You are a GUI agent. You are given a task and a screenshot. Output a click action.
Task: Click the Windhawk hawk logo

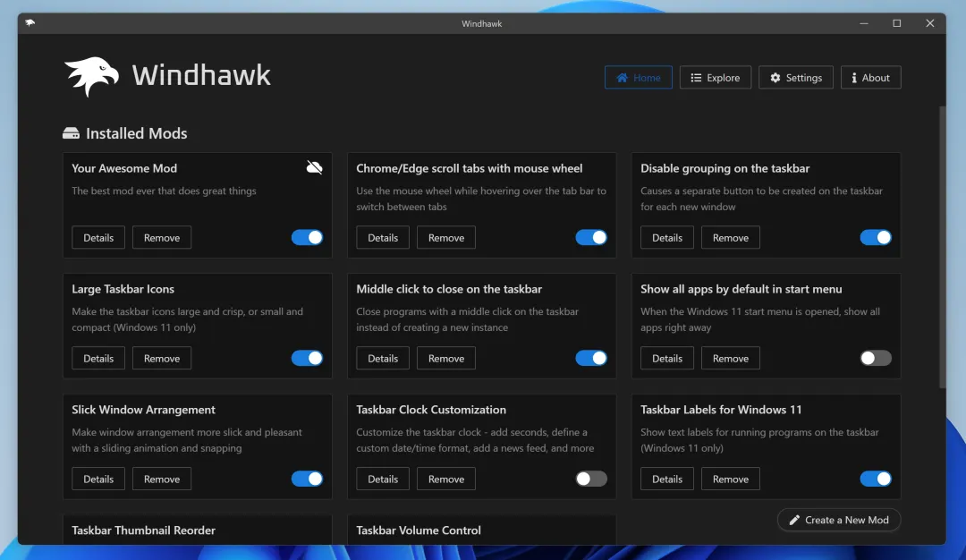point(91,76)
